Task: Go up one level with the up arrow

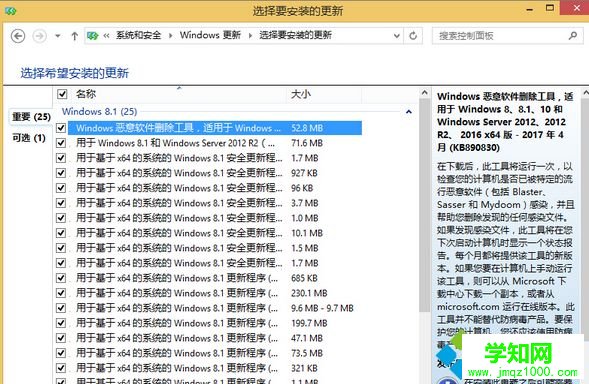Action: [x=74, y=36]
